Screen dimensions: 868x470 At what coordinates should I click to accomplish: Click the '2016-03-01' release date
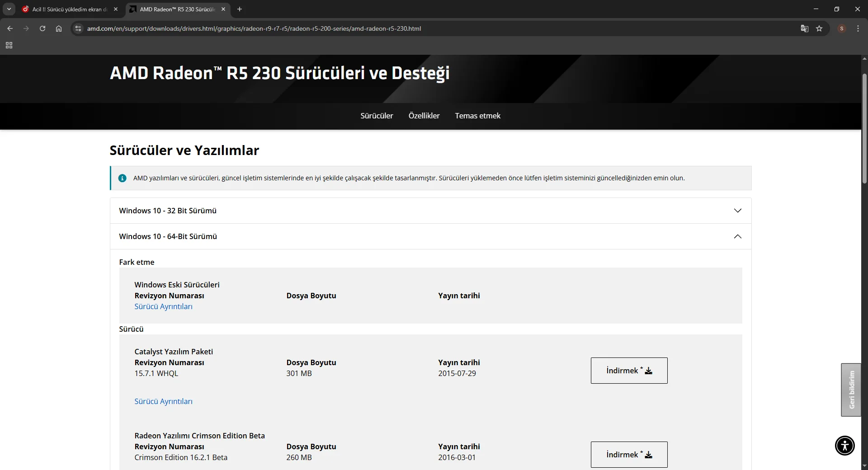(457, 457)
